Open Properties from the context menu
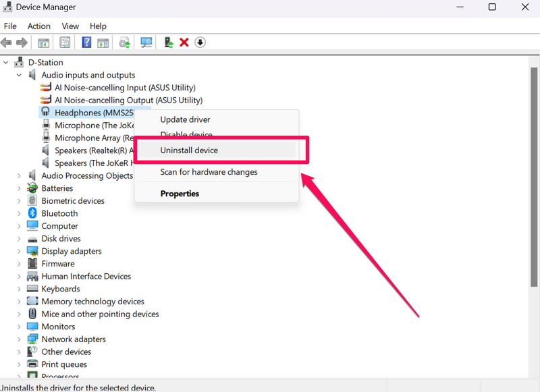This screenshot has height=392, width=540. click(x=180, y=194)
